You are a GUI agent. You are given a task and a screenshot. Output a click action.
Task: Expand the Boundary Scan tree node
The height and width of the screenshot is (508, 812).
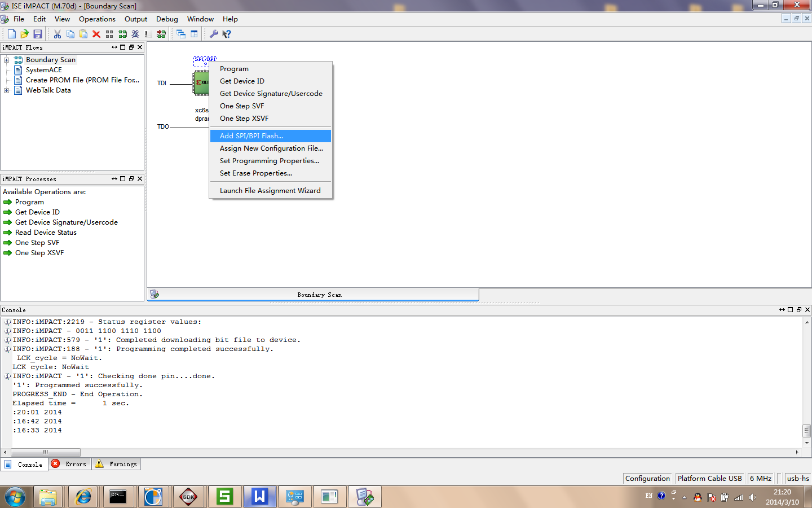coord(7,60)
